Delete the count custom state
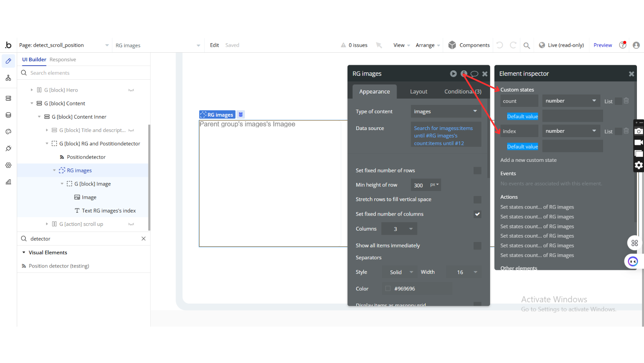 (626, 101)
